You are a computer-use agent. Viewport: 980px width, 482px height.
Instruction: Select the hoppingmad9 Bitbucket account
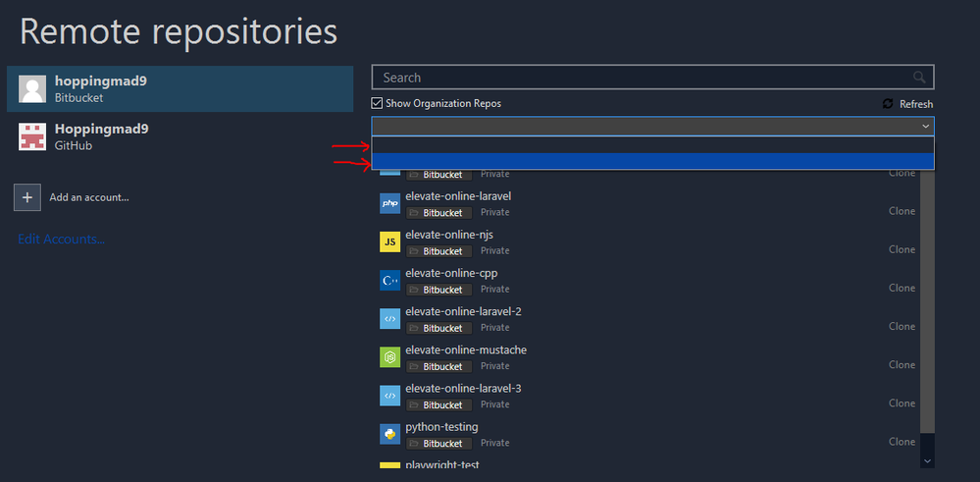[180, 88]
